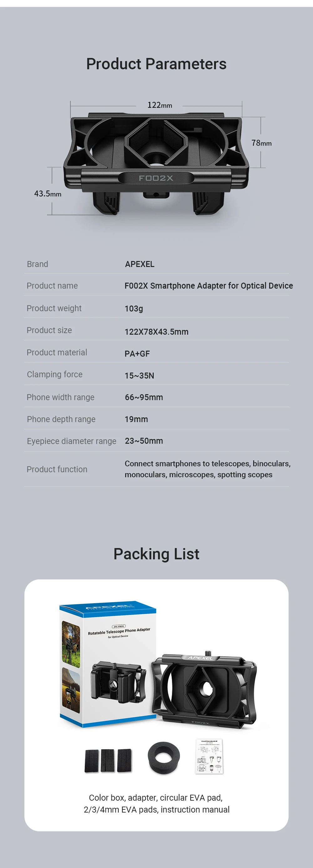313x868 pixels.
Task: Click the 15~35N clamping force value
Action: click(x=139, y=376)
